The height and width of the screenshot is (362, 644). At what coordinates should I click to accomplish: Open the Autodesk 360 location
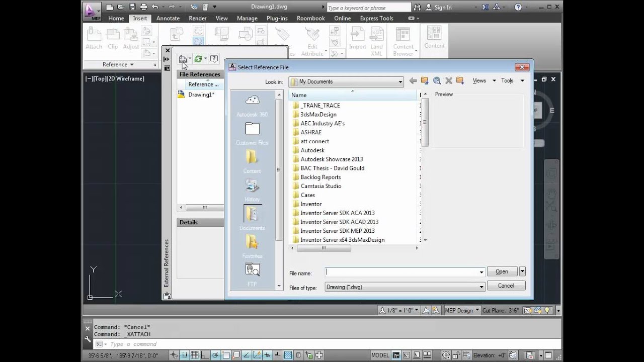click(x=252, y=106)
